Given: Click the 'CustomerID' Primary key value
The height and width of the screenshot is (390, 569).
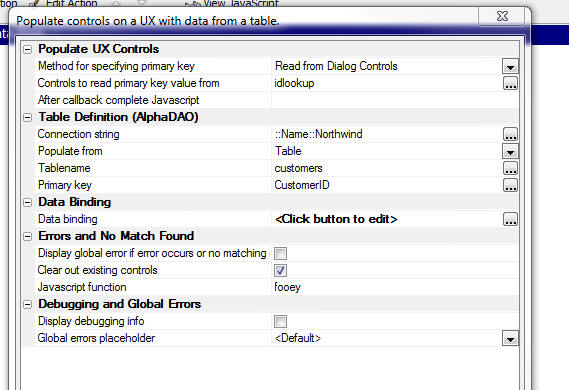Looking at the screenshot, I should point(302,185).
